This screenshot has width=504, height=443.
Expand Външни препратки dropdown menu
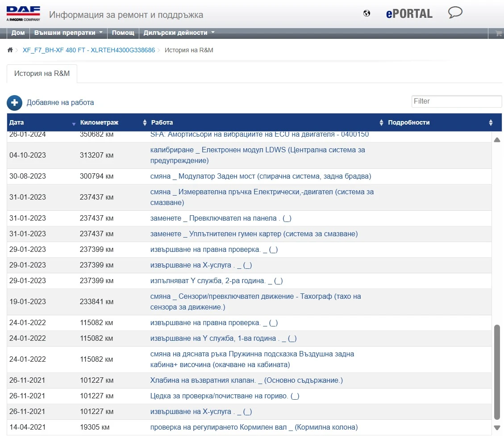(68, 33)
